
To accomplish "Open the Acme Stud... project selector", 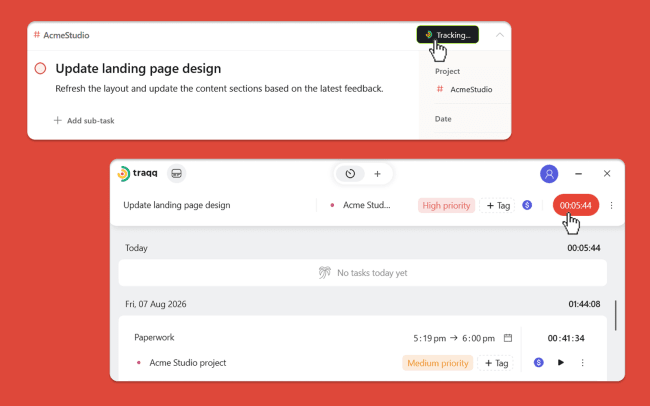I will point(361,205).
